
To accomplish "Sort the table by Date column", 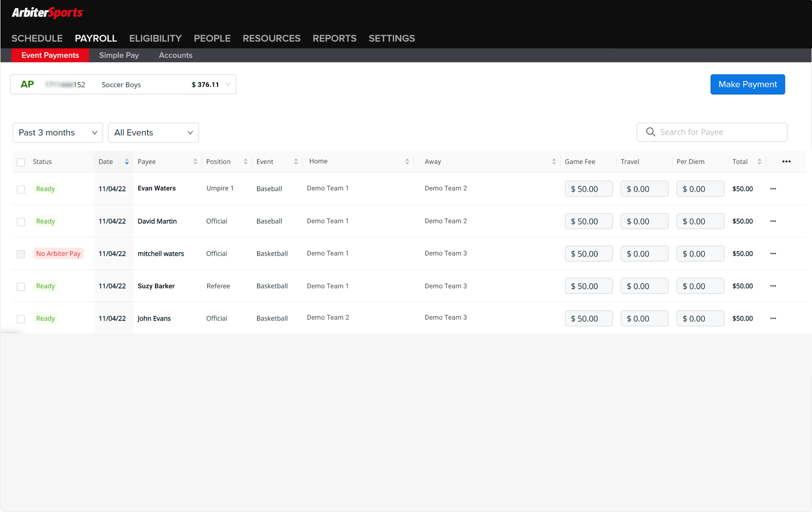I will click(126, 162).
